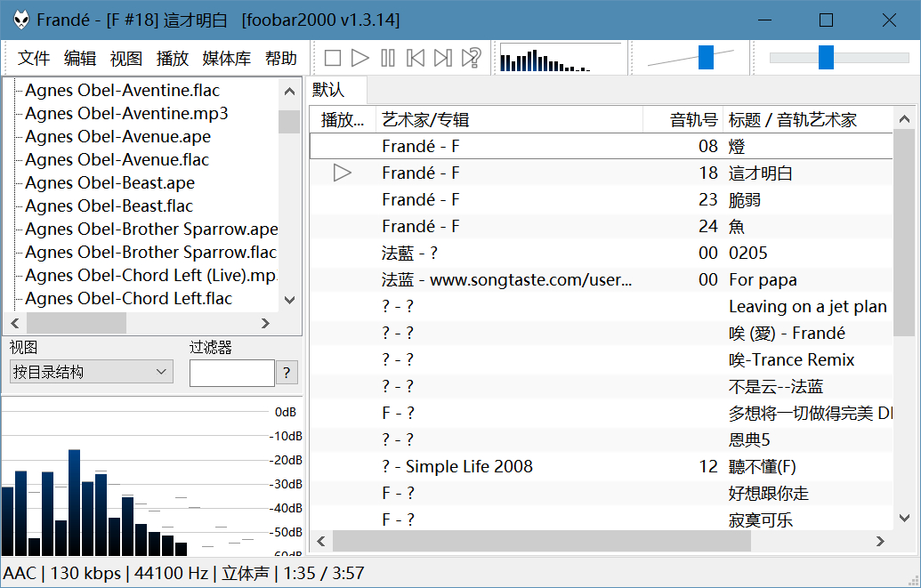Image resolution: width=921 pixels, height=588 pixels.
Task: Click library tree right scroll arrow
Action: [x=265, y=323]
